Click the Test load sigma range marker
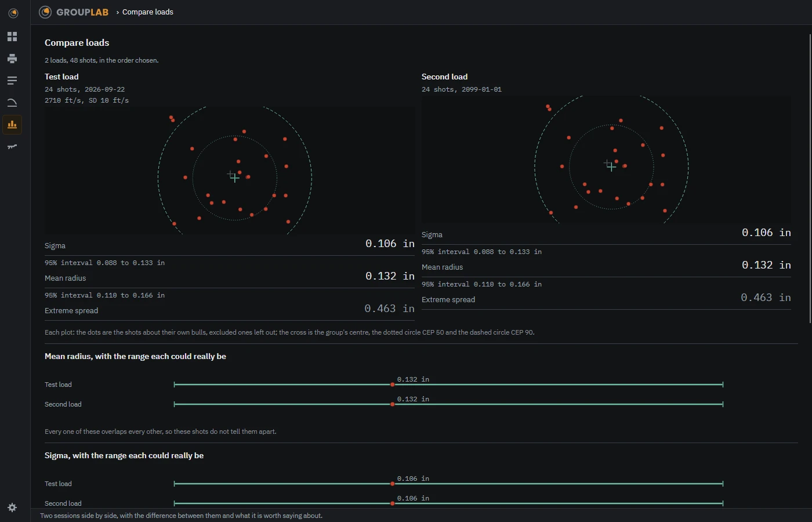Viewport: 812px width, 522px height. pos(393,484)
